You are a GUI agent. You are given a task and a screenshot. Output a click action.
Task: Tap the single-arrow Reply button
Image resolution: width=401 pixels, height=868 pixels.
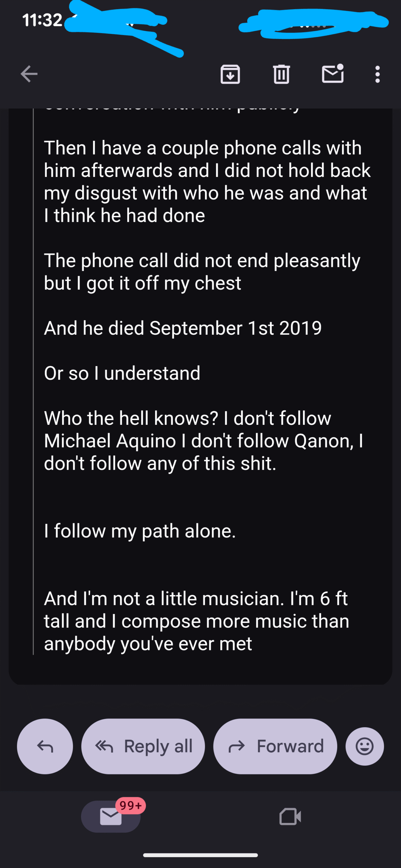tap(45, 746)
